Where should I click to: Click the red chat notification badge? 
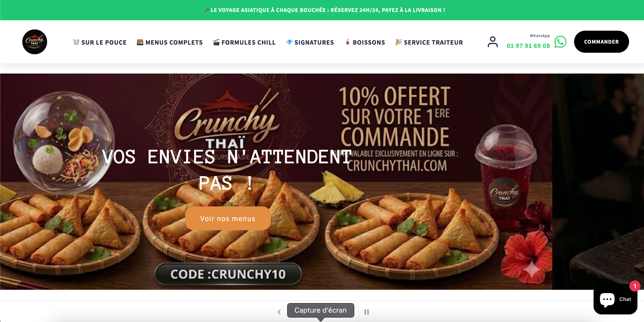[635, 286]
